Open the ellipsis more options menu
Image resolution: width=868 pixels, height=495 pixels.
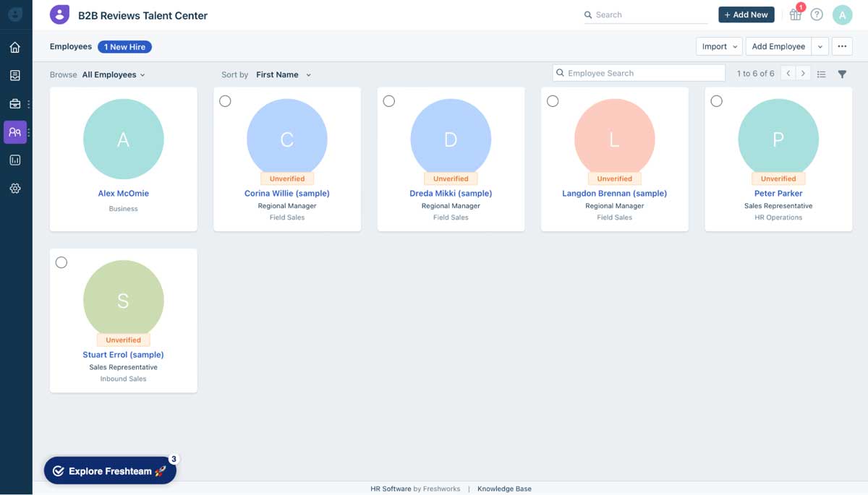point(841,46)
